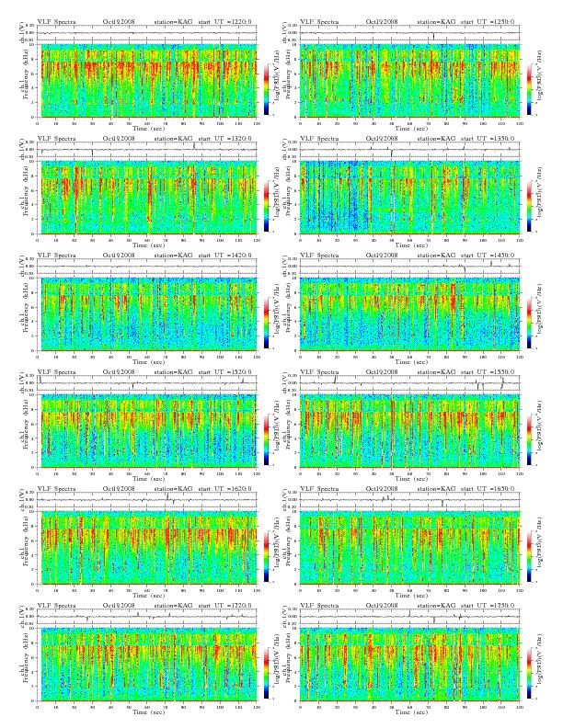This screenshot has height=728, width=563.
Task: Click the PSD color bar of UT 1350 panel
Action: [x=529, y=206]
